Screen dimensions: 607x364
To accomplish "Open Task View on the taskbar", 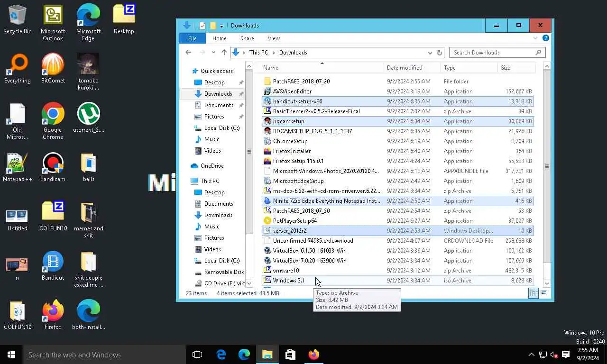I will click(x=197, y=355).
